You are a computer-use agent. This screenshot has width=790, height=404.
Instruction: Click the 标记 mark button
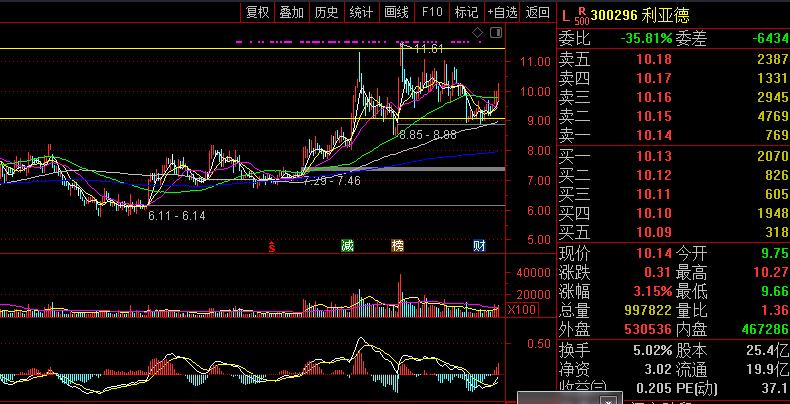pyautogui.click(x=466, y=12)
